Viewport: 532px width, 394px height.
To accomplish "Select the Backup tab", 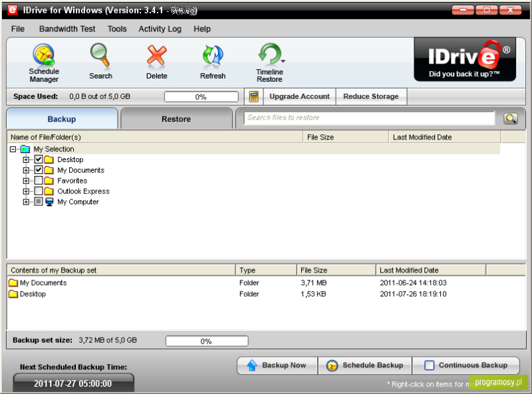I will [x=62, y=119].
